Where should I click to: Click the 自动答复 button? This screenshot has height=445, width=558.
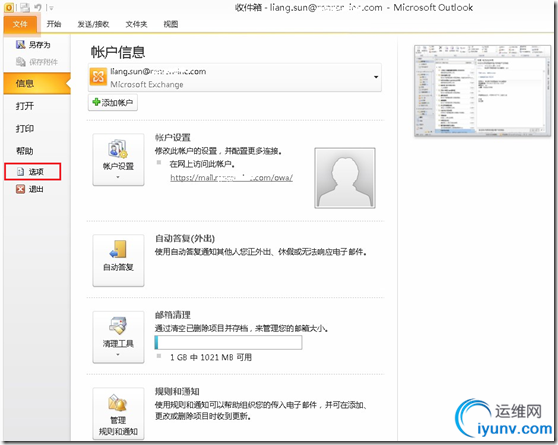point(119,260)
